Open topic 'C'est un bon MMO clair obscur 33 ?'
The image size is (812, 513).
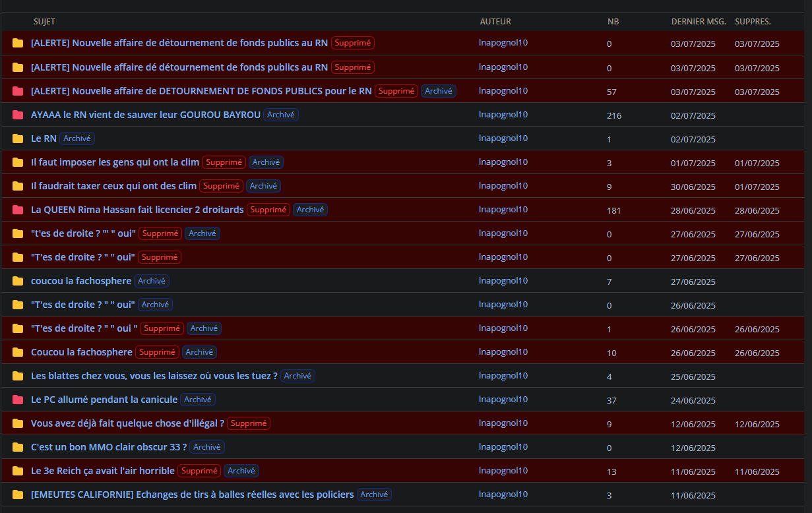[109, 447]
